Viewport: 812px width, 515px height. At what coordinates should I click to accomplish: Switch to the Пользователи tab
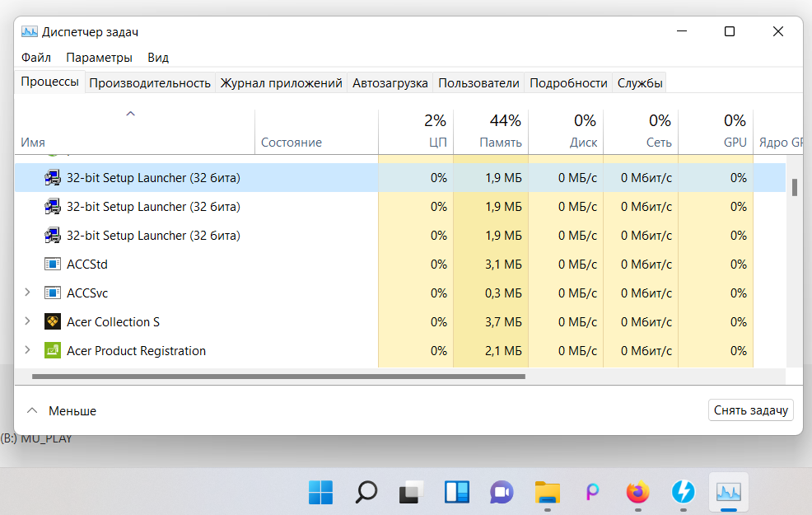point(478,83)
